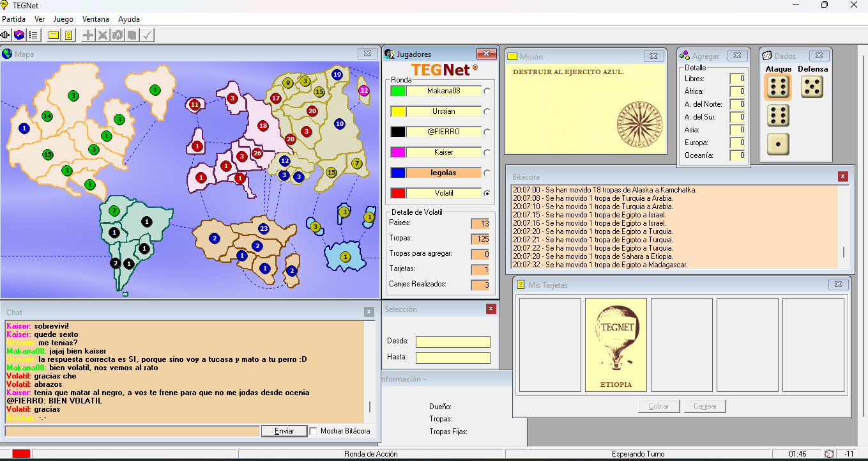
Task: Click the grey checkmark toolbar icon
Action: click(x=148, y=35)
